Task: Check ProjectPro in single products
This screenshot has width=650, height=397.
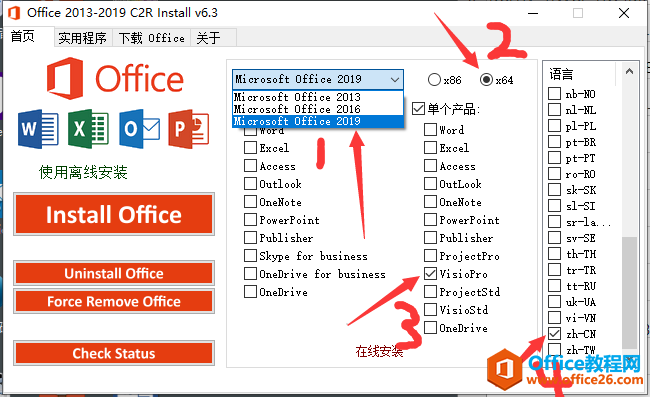Action: coord(430,256)
